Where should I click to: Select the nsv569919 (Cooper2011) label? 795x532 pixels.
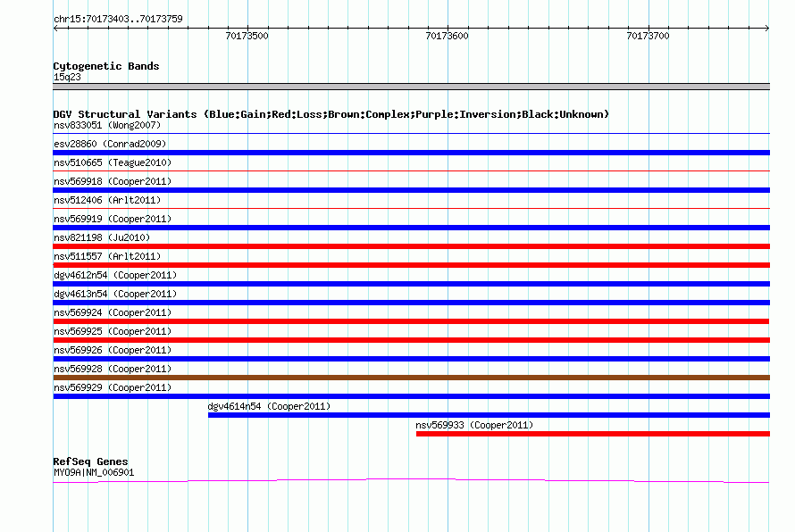pyautogui.click(x=113, y=219)
